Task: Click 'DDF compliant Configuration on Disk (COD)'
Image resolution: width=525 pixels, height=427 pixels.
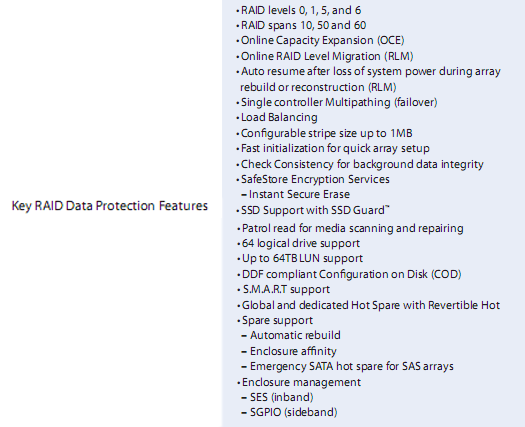Action: pyautogui.click(x=349, y=274)
